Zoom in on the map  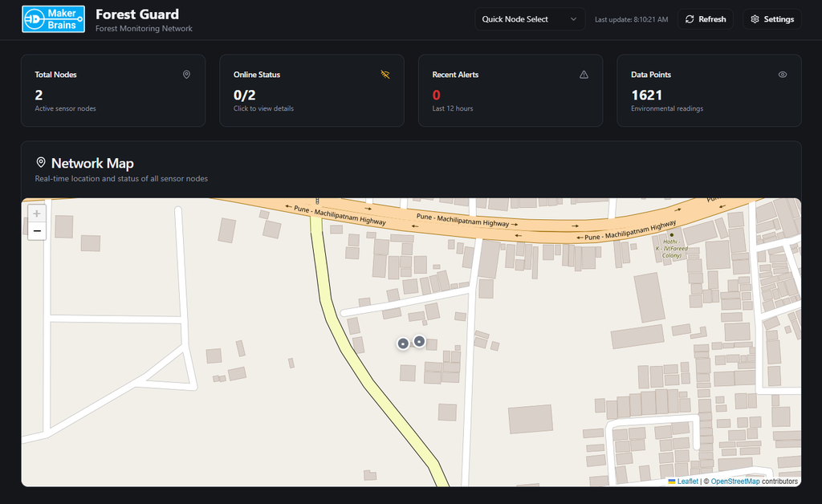click(37, 213)
